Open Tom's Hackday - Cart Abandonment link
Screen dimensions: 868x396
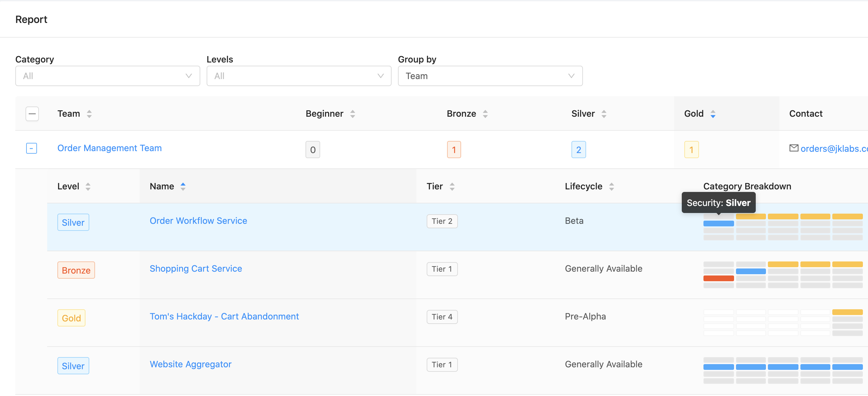point(224,317)
